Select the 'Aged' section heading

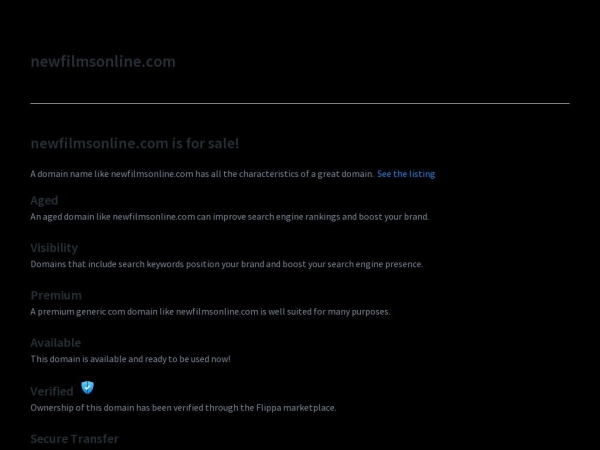44,201
